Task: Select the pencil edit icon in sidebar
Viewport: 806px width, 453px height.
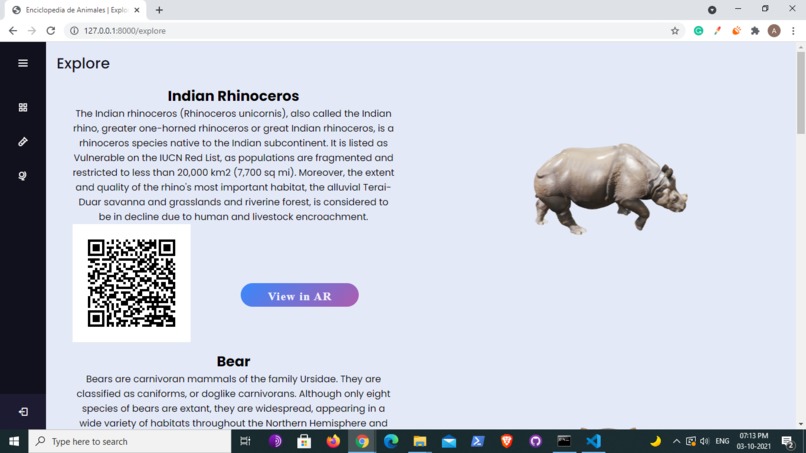Action: 23,142
